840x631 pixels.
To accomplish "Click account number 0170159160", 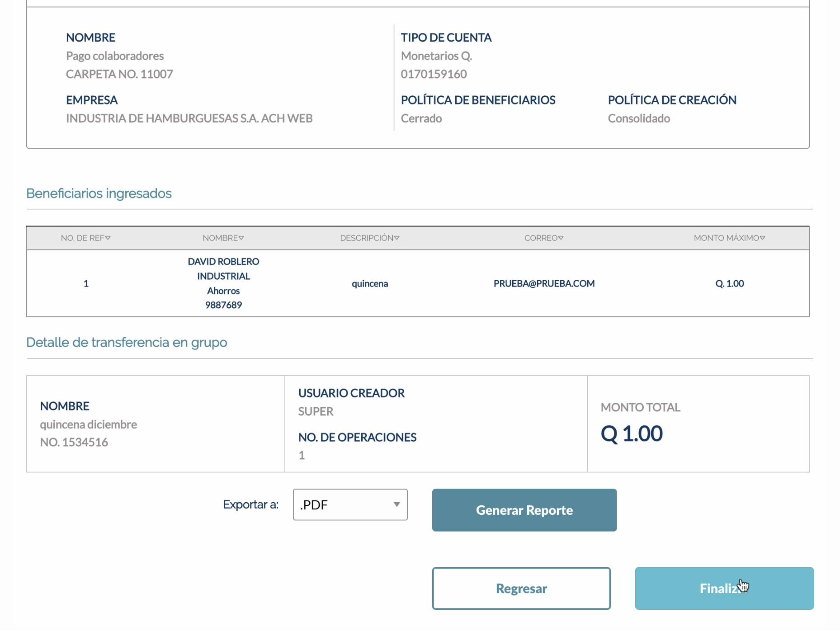I will (x=434, y=74).
